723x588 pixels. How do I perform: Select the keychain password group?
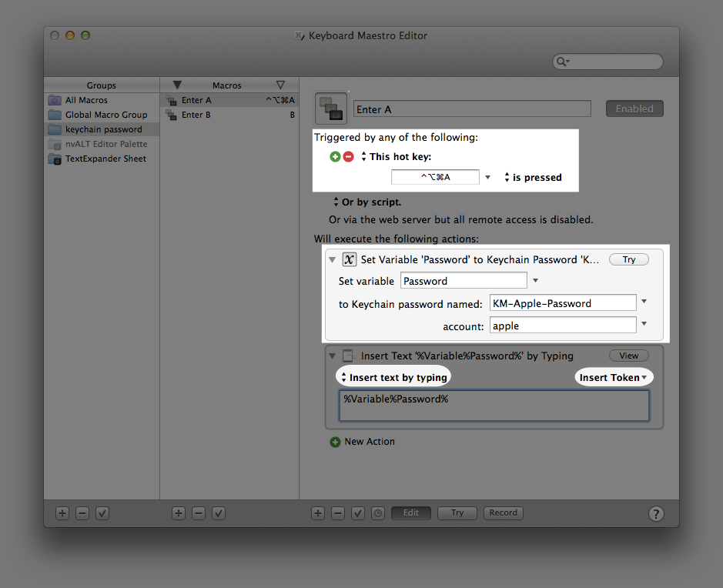point(102,129)
